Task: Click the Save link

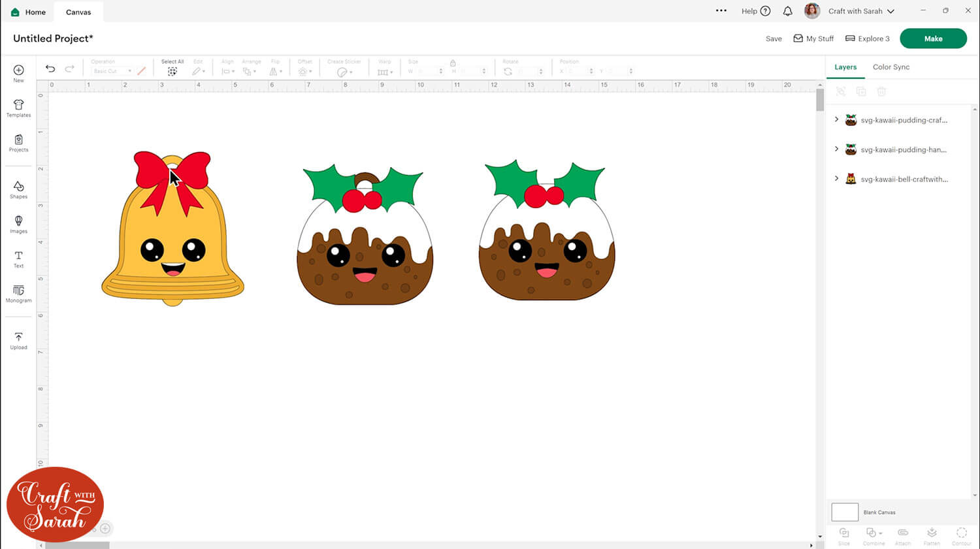Action: pyautogui.click(x=774, y=39)
